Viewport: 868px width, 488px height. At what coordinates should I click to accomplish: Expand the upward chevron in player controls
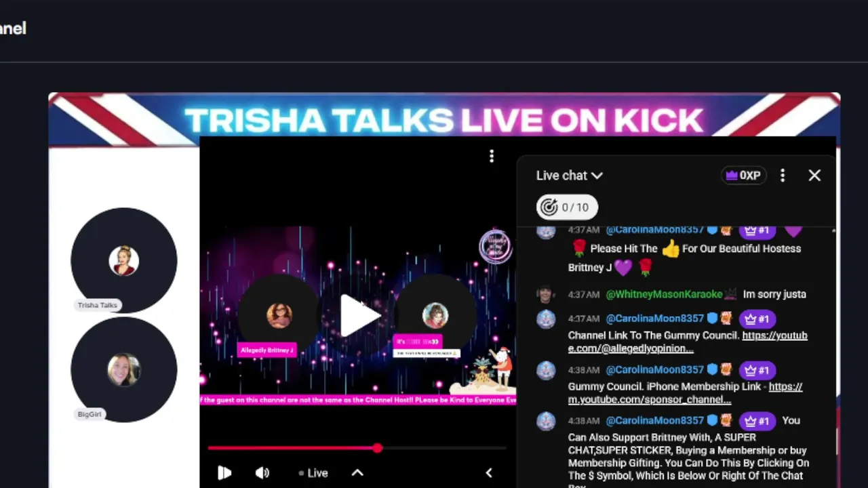[357, 473]
